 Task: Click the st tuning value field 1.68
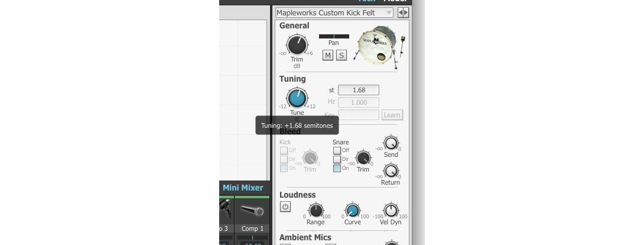coord(359,90)
